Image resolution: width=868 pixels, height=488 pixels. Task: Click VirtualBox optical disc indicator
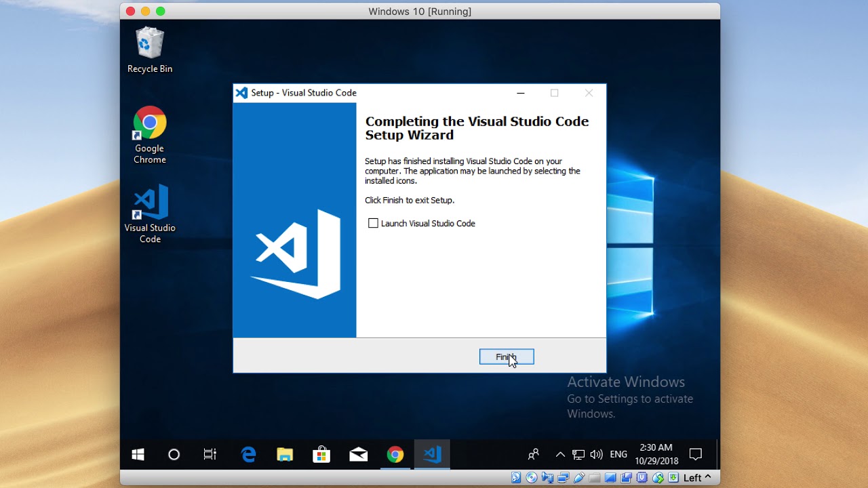pyautogui.click(x=532, y=478)
